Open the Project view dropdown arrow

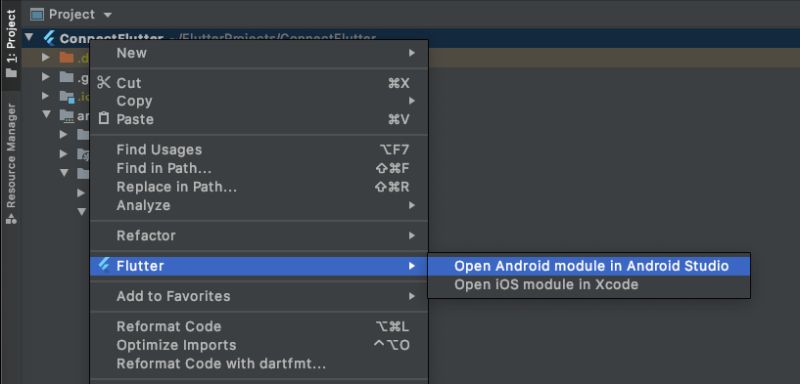point(107,15)
